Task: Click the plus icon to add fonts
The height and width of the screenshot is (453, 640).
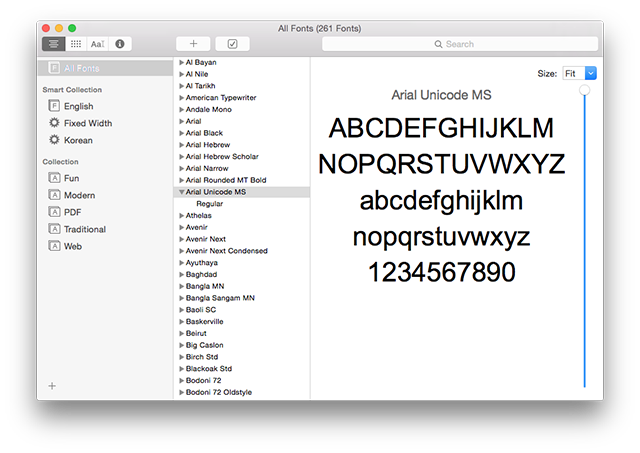Action: 193,44
